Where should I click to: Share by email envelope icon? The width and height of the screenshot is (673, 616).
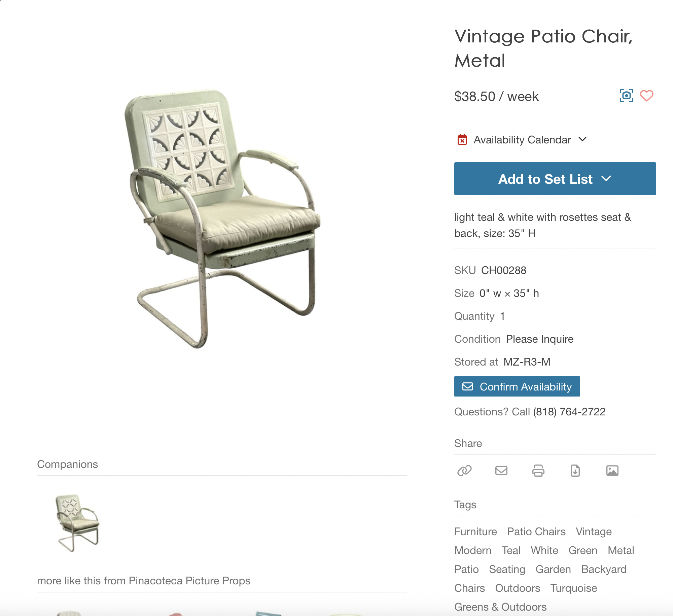(x=501, y=471)
